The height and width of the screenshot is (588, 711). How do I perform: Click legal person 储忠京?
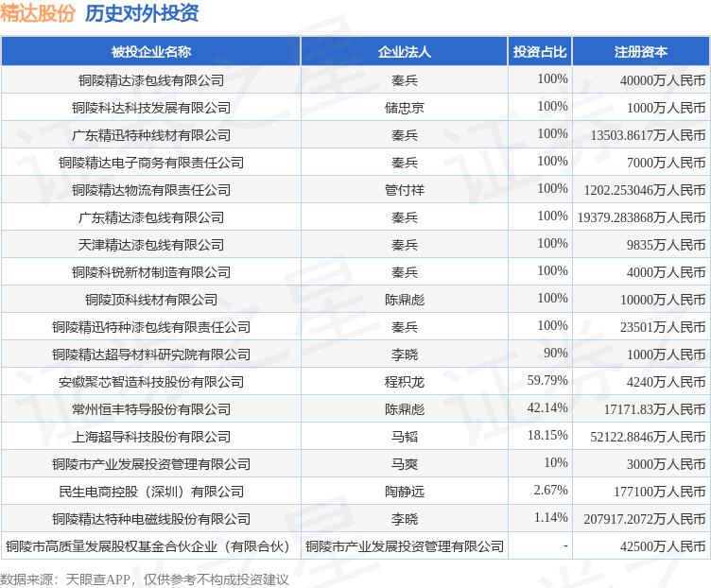pyautogui.click(x=404, y=108)
